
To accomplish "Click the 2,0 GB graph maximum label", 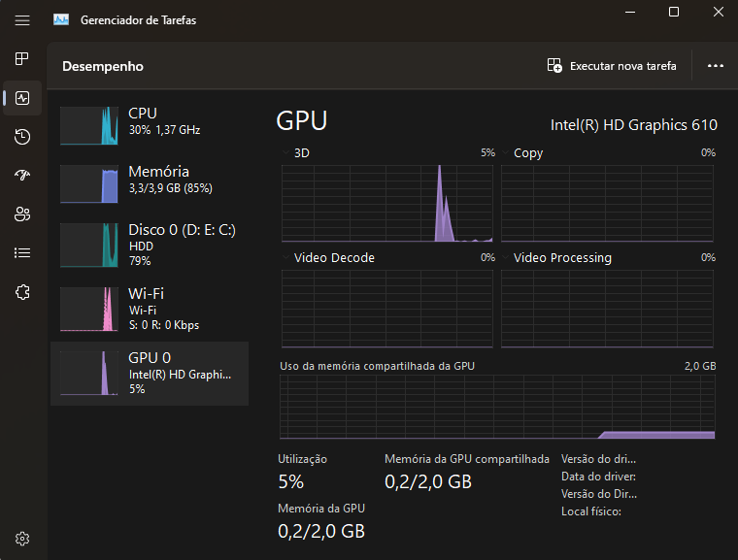I will click(x=700, y=366).
